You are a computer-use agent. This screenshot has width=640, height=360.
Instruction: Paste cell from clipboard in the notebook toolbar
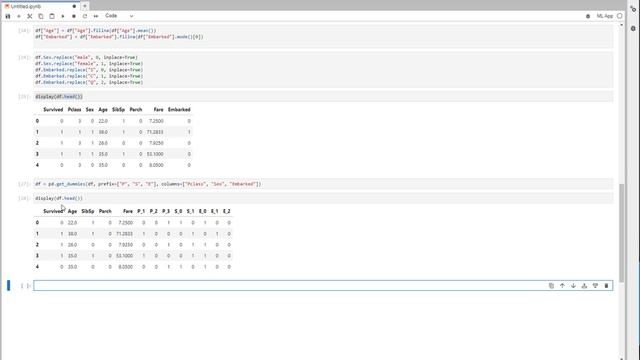coord(52,16)
